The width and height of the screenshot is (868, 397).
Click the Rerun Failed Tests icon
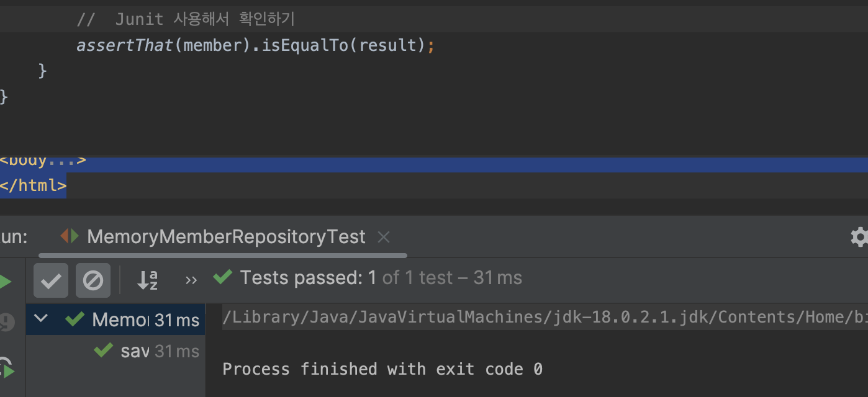click(x=6, y=321)
